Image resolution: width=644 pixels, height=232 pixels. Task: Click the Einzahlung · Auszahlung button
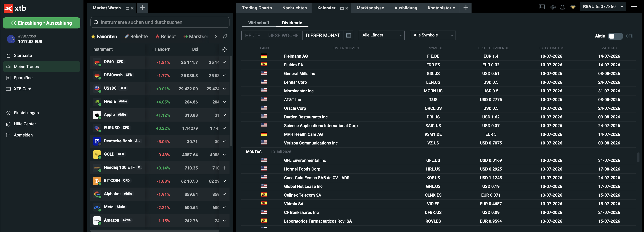(x=42, y=23)
